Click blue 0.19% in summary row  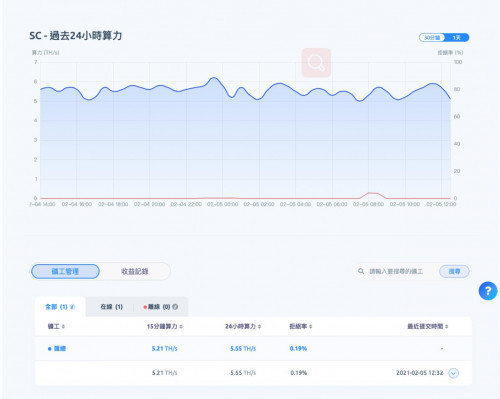coord(298,349)
